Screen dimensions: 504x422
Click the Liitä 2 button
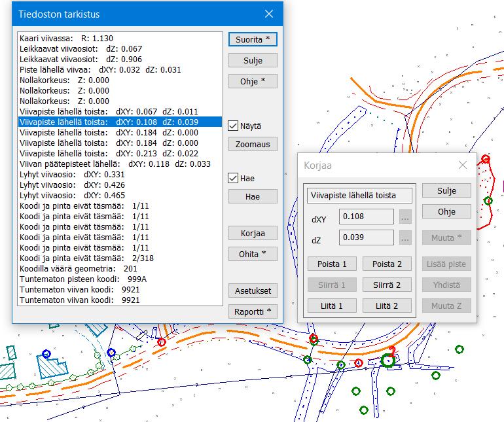point(387,306)
